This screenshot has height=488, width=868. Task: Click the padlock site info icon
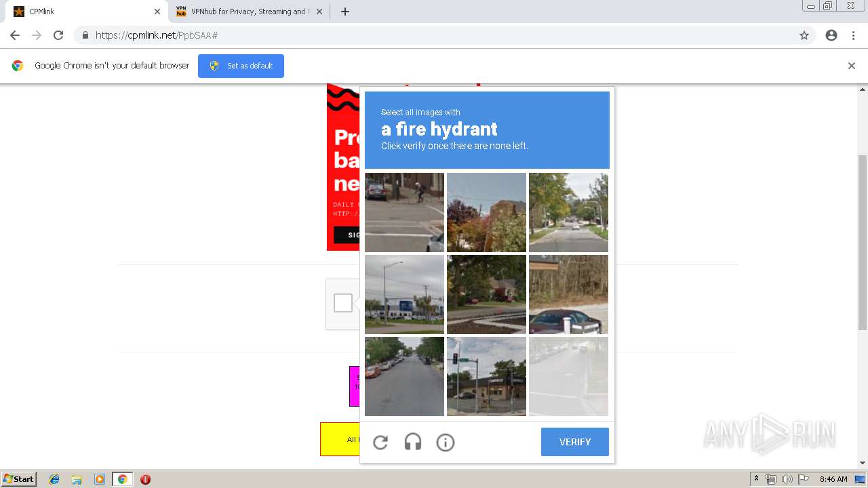point(85,35)
